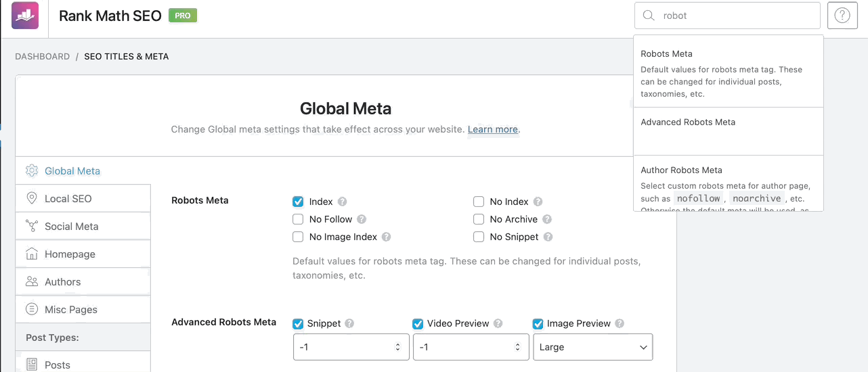Click help icon next to No Image Index

click(387, 237)
